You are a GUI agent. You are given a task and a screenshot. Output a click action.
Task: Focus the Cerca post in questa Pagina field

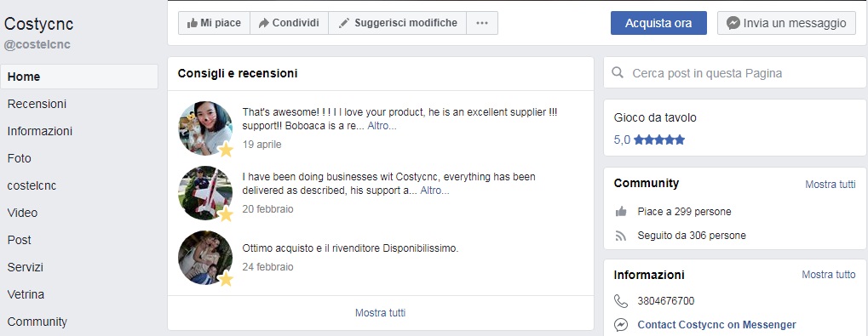pyautogui.click(x=734, y=73)
